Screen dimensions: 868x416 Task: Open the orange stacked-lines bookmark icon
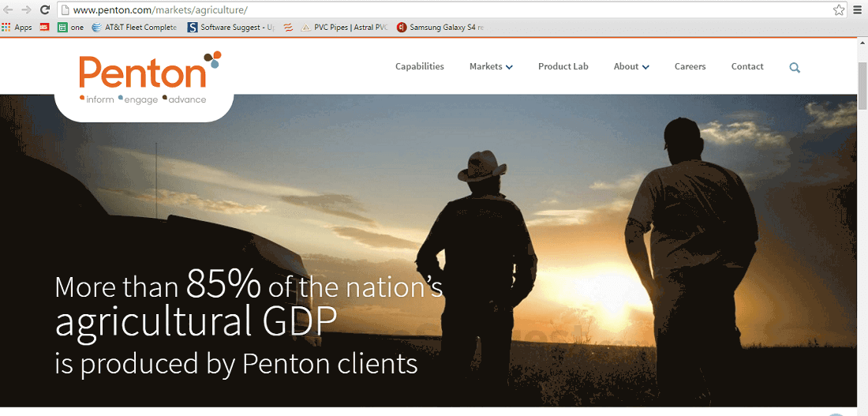[288, 27]
